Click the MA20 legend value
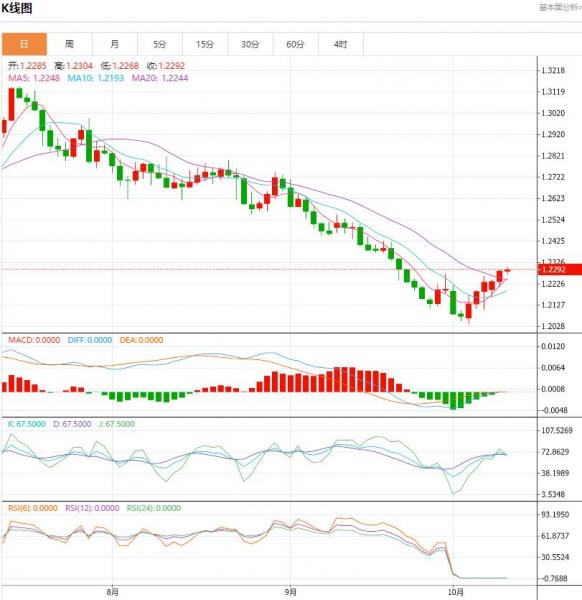Image resolution: width=582 pixels, height=600 pixels. point(160,78)
